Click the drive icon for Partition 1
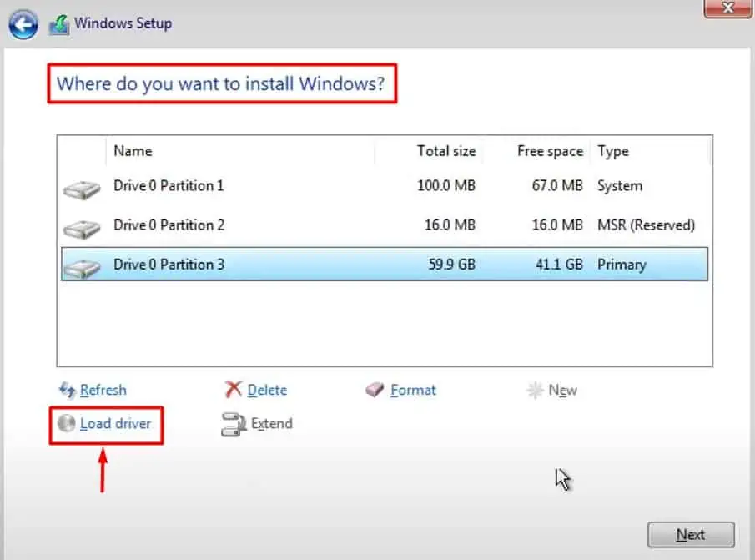The width and height of the screenshot is (755, 560). [82, 189]
